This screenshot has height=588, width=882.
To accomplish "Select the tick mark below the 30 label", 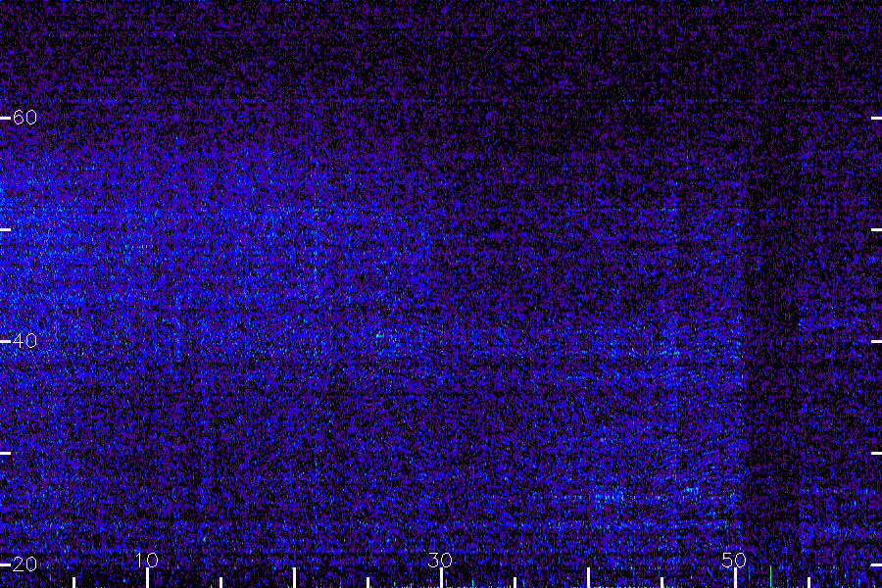I will coord(442,578).
